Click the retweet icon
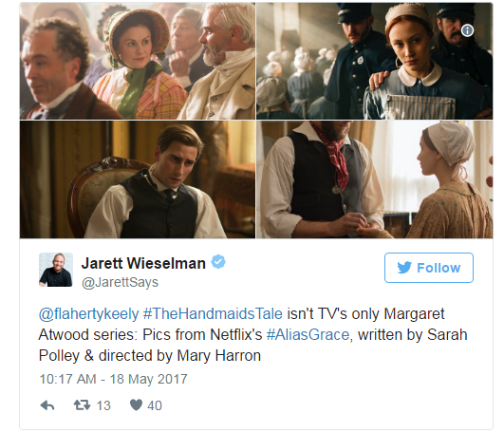The image size is (504, 432). [x=82, y=405]
